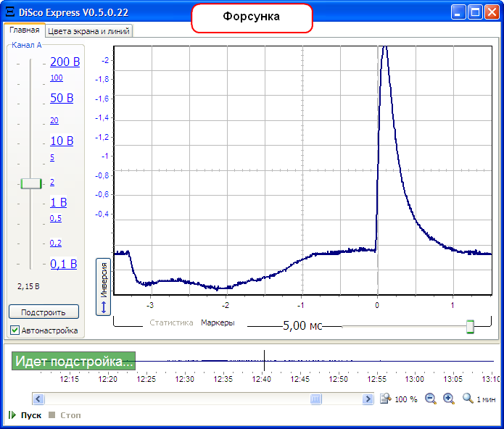This screenshot has width=504, height=429.
Task: Switch to Цвета экрана и линий tab
Action: coord(88,30)
